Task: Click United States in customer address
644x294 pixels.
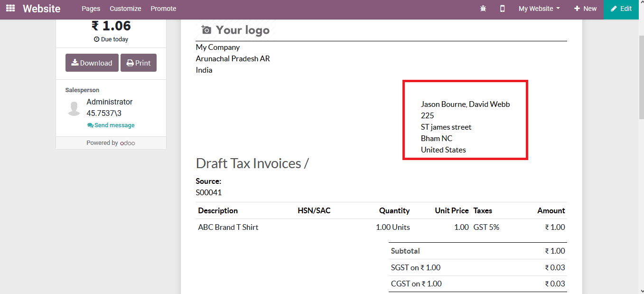Action: (x=443, y=150)
